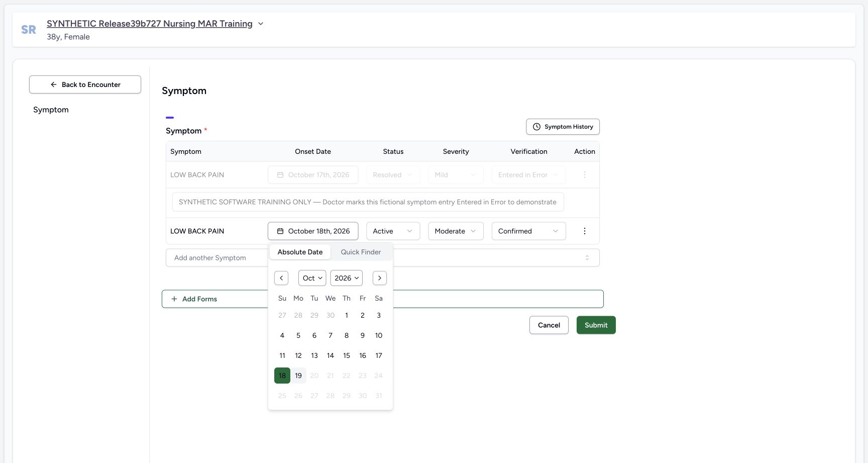Select October 1 in the calendar
This screenshot has height=463, width=868.
point(347,315)
